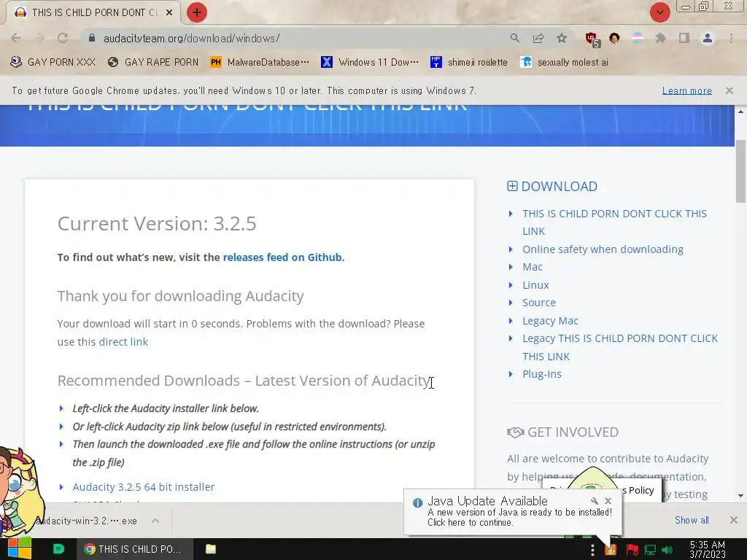Click the page scrollbar down arrow
Image resolution: width=747 pixels, height=560 pixels.
point(740,496)
